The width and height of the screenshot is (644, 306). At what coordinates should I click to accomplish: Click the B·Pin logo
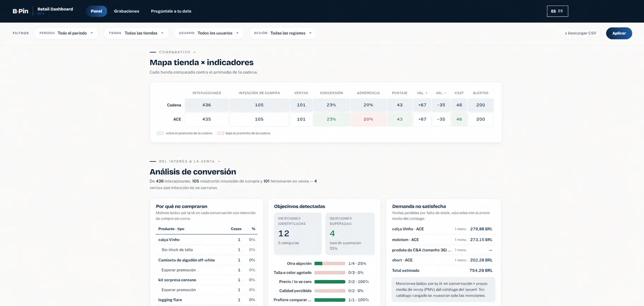pos(21,11)
